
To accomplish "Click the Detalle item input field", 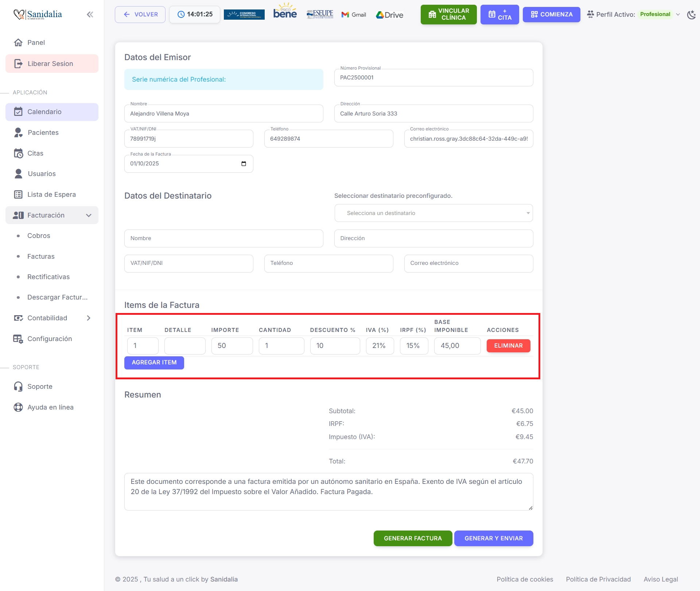I will pyautogui.click(x=185, y=346).
